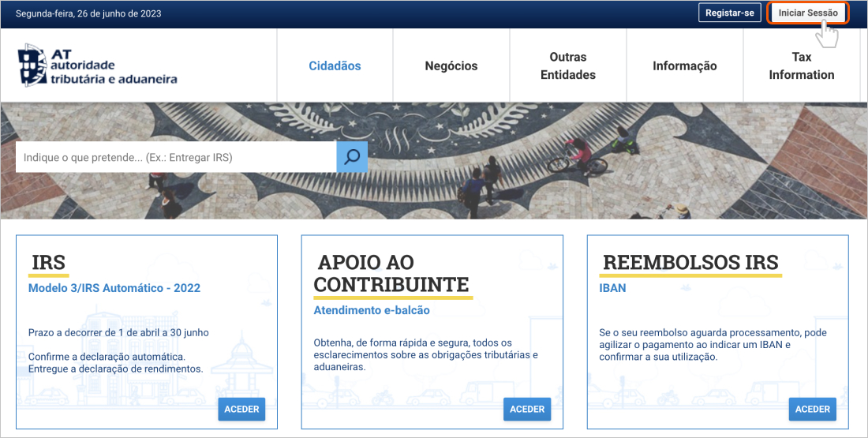The height and width of the screenshot is (438, 868).
Task: Open the IBAN link
Action: pyautogui.click(x=612, y=288)
